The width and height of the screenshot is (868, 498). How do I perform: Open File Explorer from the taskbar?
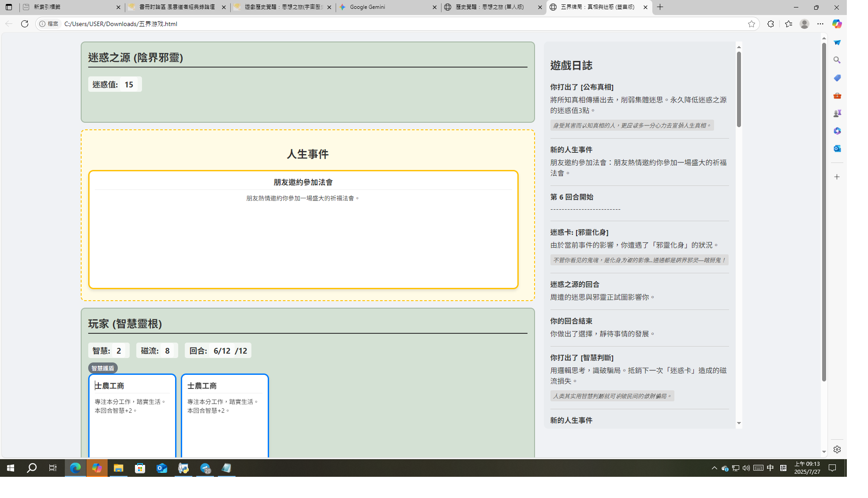118,468
